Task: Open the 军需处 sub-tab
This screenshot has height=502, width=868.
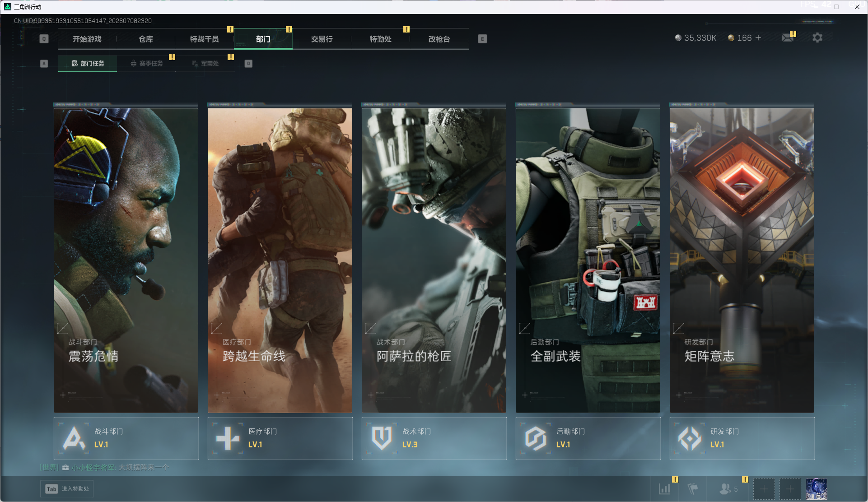Action: click(205, 64)
